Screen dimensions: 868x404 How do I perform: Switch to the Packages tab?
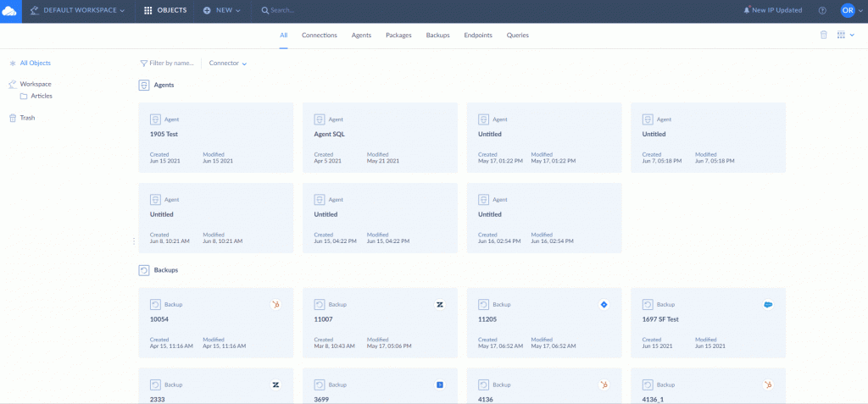point(398,36)
